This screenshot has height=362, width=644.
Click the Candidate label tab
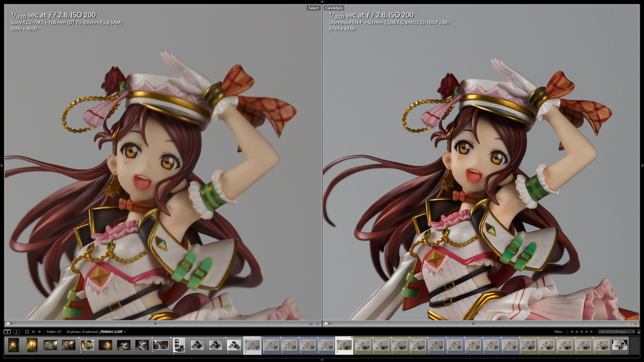[334, 8]
